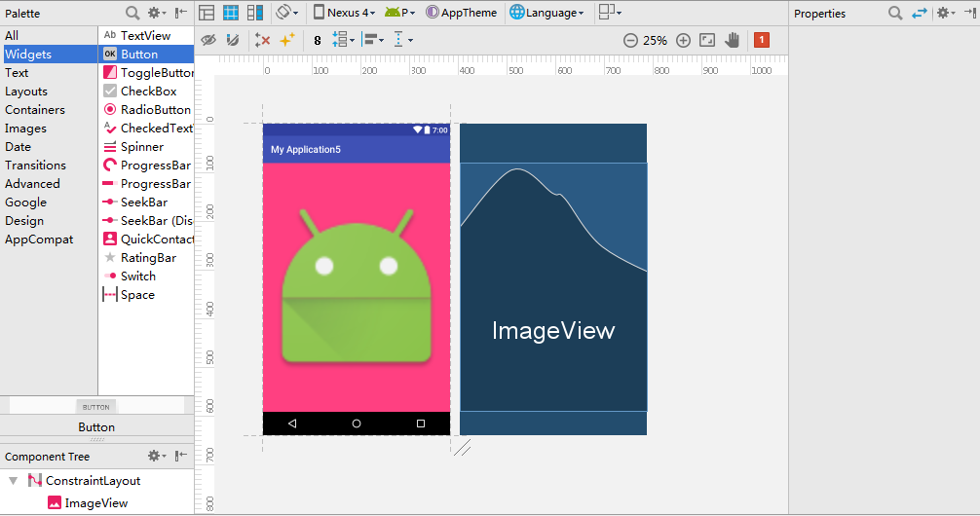Activate the pan hand tool
Screen dimensions: 980x516
click(x=732, y=41)
